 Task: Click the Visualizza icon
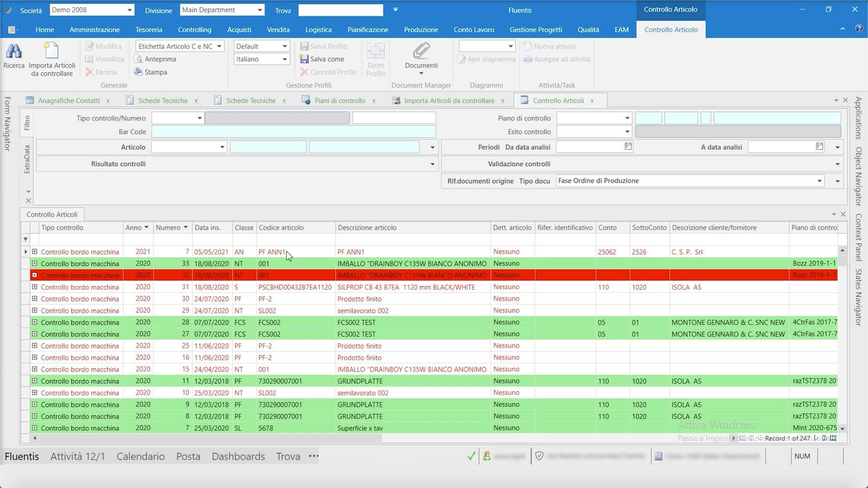pos(90,59)
